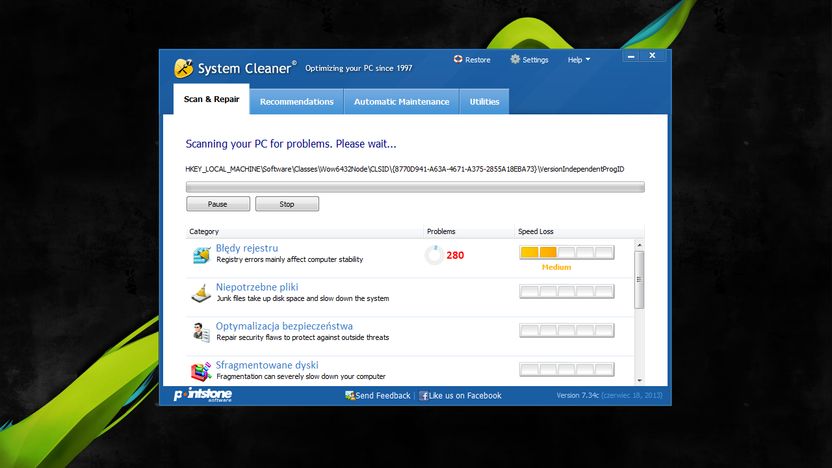Click the Version 7.34c text
Screen dimensions: 832x468
(x=577, y=395)
